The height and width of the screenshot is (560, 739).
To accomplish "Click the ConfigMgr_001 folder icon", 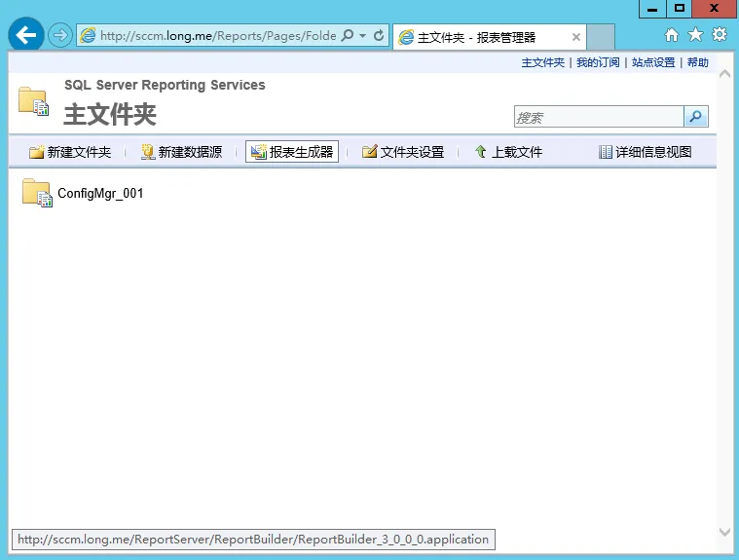I will pos(37,192).
